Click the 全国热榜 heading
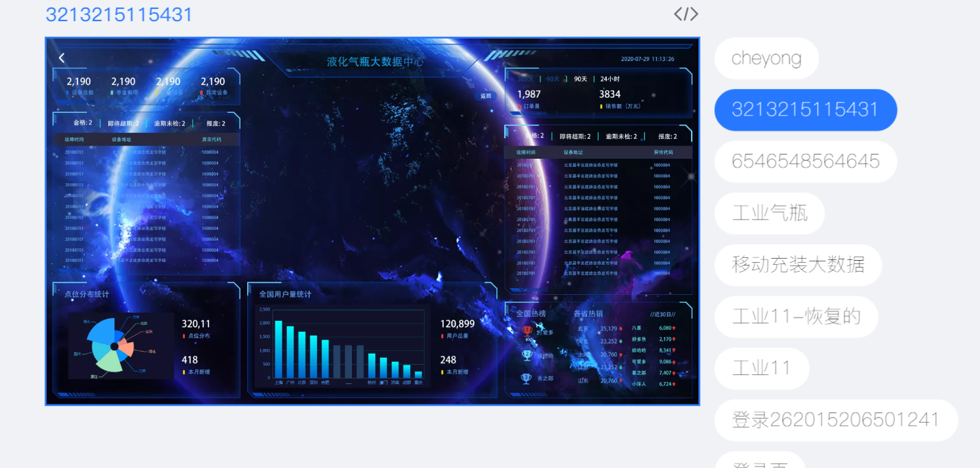Screen dimensions: 980x468 point(531,314)
